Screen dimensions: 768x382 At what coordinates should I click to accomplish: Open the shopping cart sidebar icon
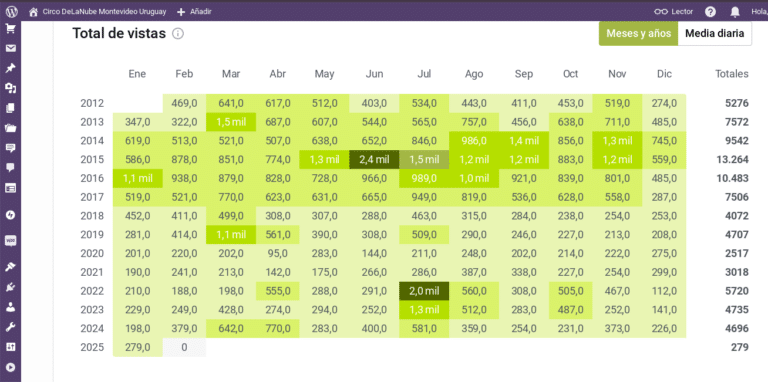tap(10, 28)
